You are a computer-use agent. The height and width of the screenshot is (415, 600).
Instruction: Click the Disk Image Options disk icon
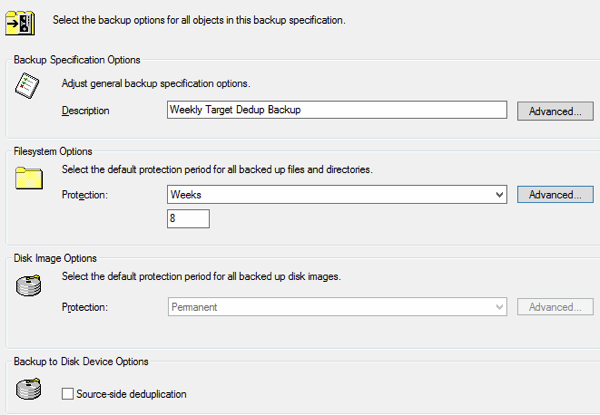click(x=29, y=285)
